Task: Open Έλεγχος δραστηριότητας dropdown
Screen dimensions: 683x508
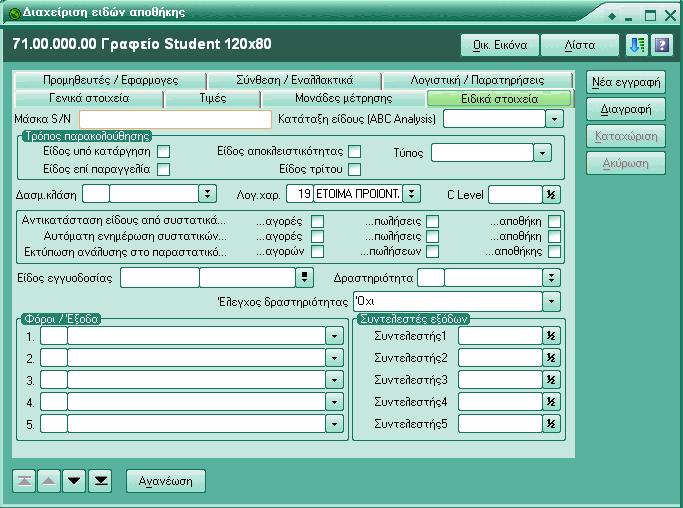Action: coord(551,301)
